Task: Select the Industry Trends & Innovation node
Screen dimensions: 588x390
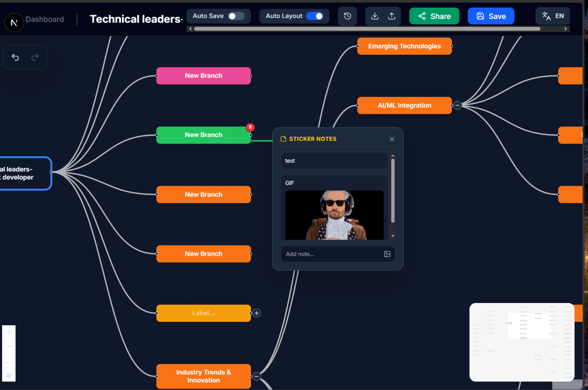Action: (204, 376)
